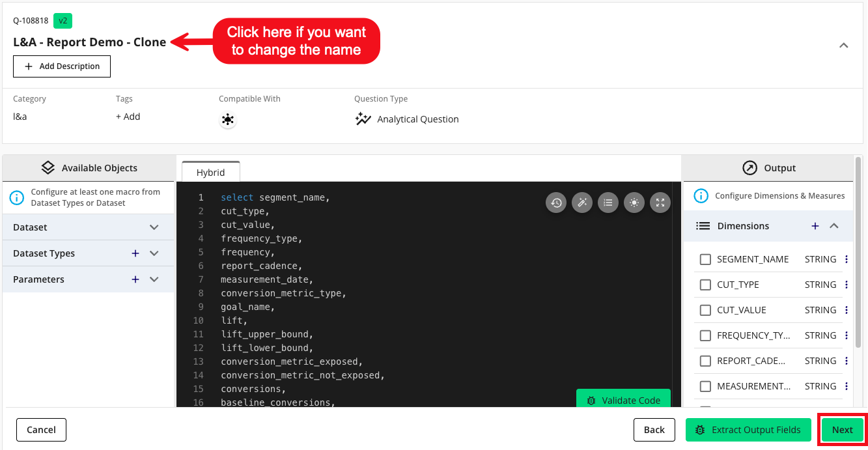Click Extract Output Fields button
868x450 pixels.
pyautogui.click(x=748, y=430)
